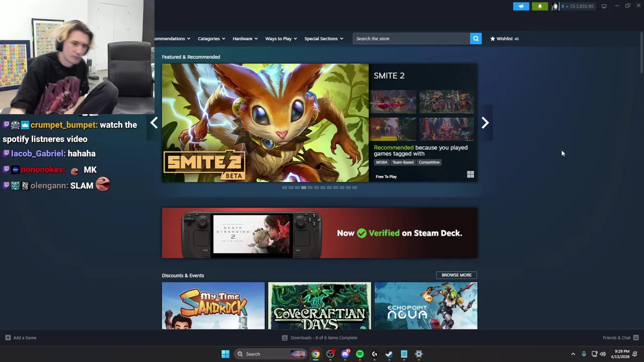Open SMITE 2 main capsule image
The image size is (644, 362).
point(265,123)
